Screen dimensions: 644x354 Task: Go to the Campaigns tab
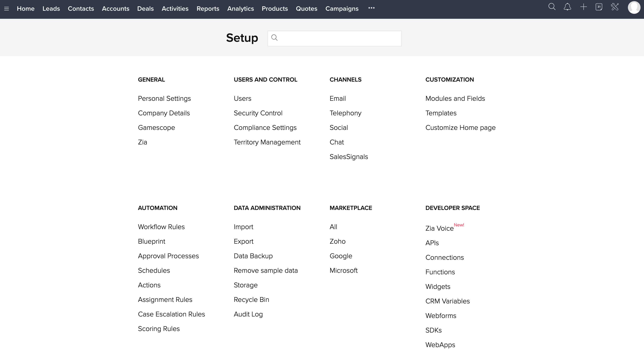(x=342, y=9)
